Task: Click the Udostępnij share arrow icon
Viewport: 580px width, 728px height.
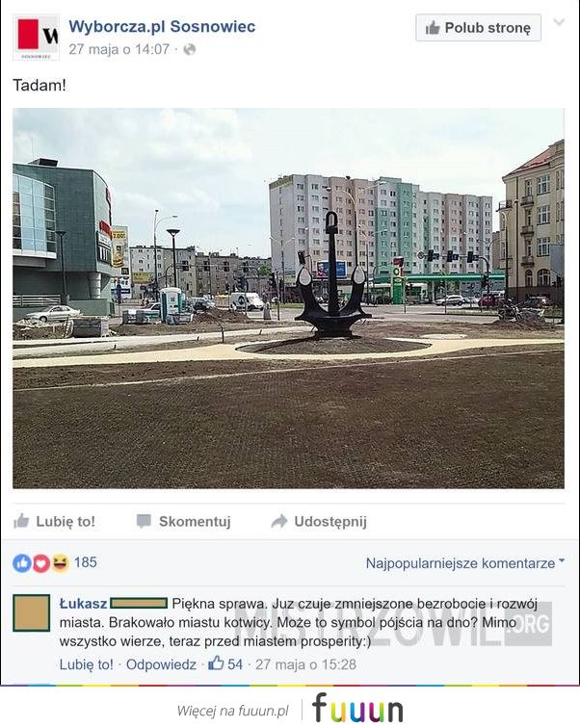Action: (x=279, y=521)
